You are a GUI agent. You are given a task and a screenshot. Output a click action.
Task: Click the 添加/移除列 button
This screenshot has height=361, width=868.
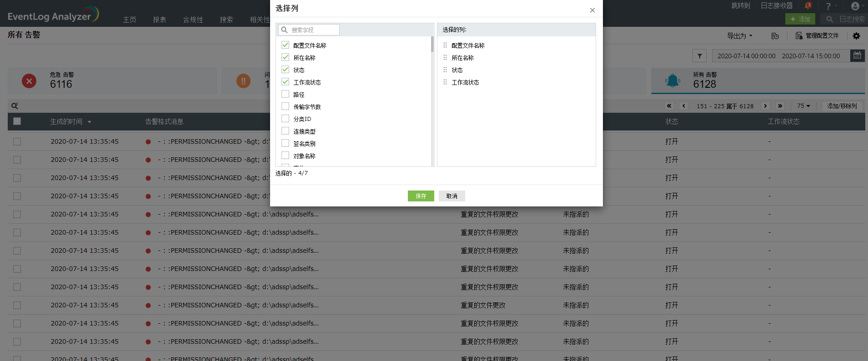click(842, 106)
